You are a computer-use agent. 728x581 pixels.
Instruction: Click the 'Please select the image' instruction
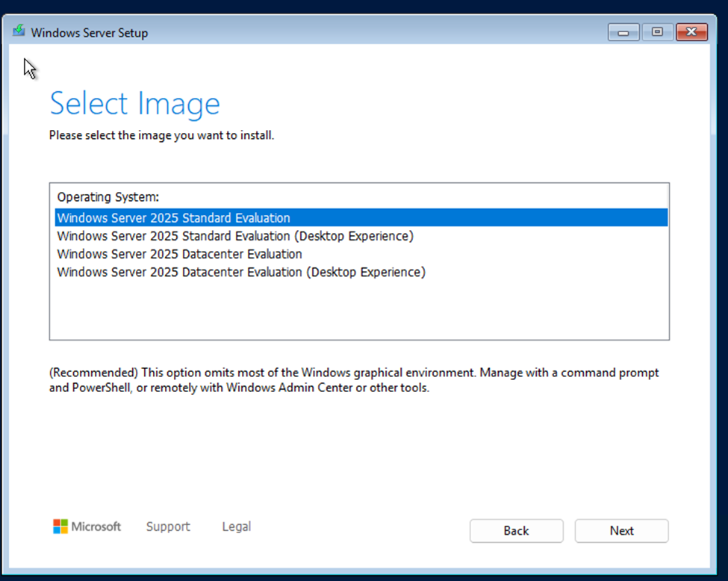coord(161,135)
